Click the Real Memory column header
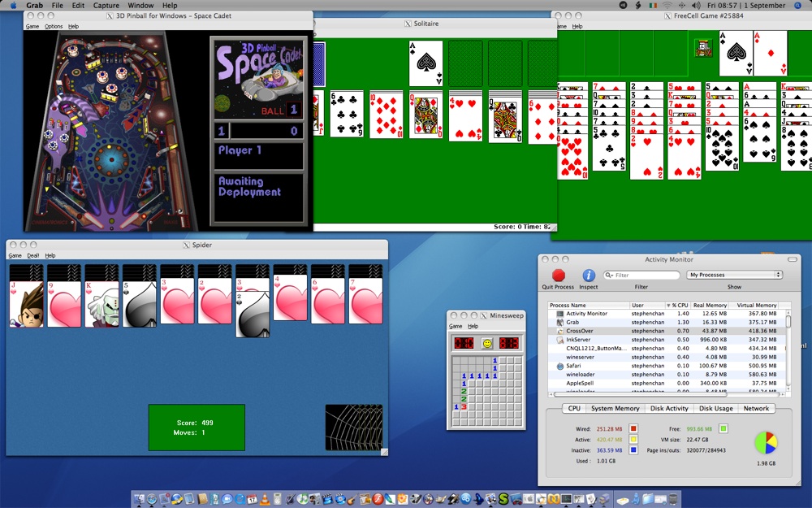Viewport: 812px width, 508px height. (x=710, y=306)
